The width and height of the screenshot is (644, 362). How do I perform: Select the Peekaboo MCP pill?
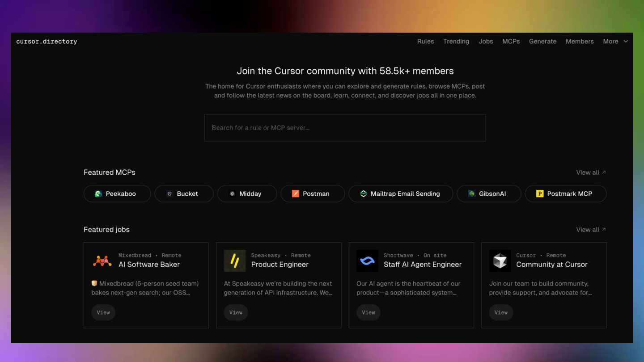117,194
